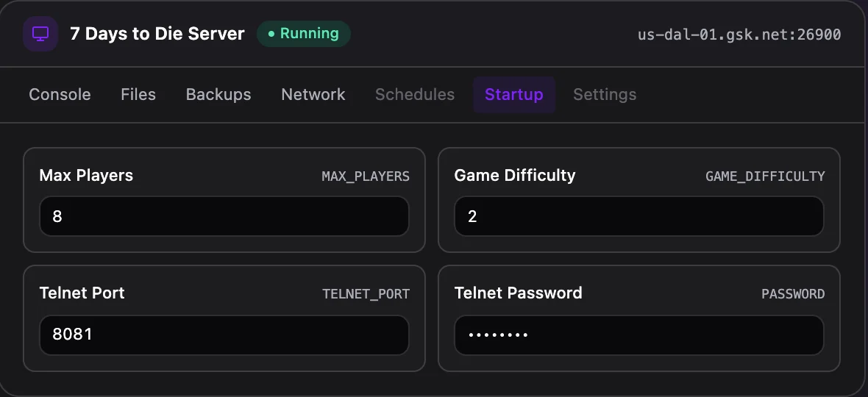Click the Running status badge

(x=303, y=34)
